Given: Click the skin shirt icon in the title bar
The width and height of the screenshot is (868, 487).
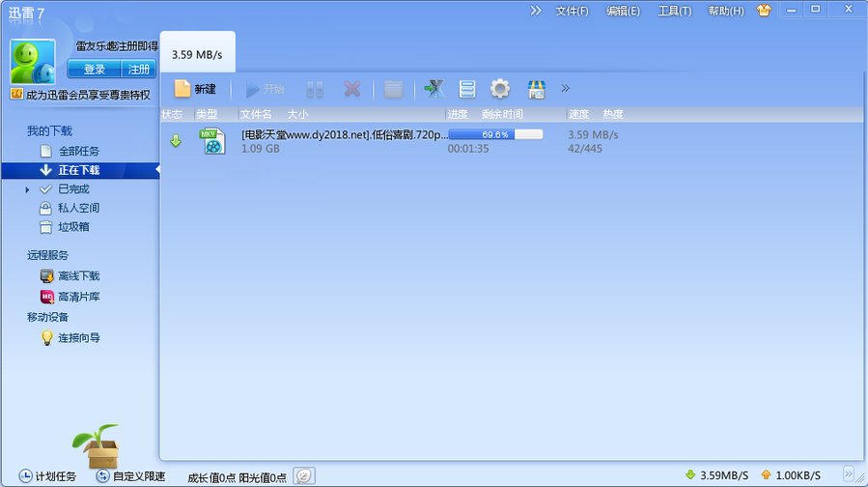Looking at the screenshot, I should [764, 10].
